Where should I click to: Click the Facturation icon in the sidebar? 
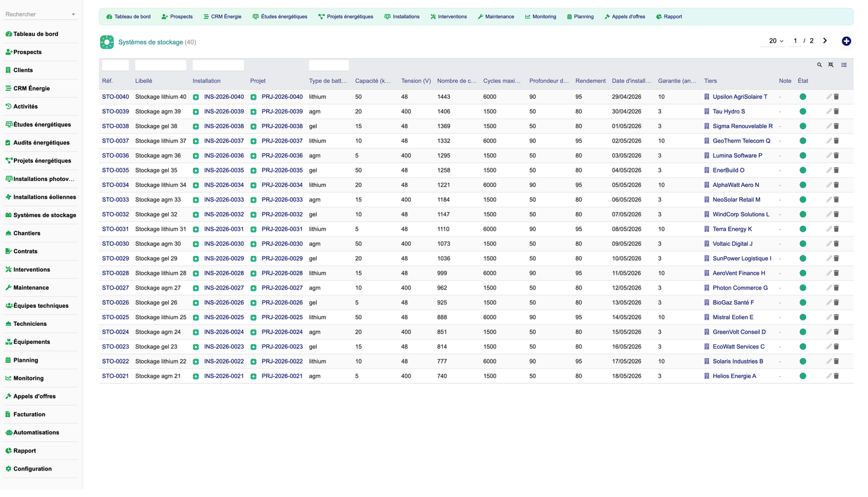(x=8, y=414)
